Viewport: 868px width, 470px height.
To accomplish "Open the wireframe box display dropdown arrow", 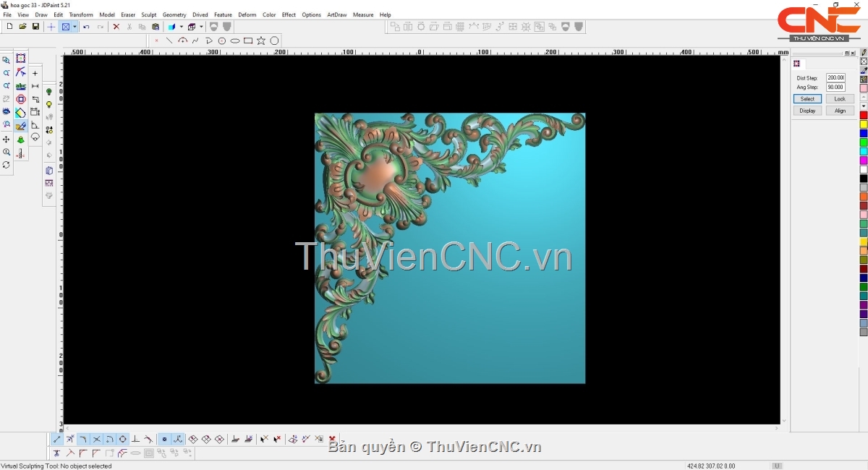I will pyautogui.click(x=201, y=27).
